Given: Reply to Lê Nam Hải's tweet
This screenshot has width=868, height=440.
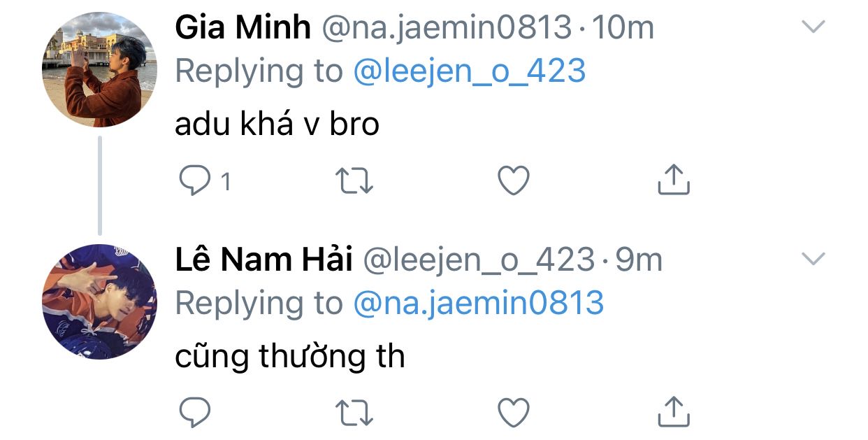Looking at the screenshot, I should [x=196, y=412].
